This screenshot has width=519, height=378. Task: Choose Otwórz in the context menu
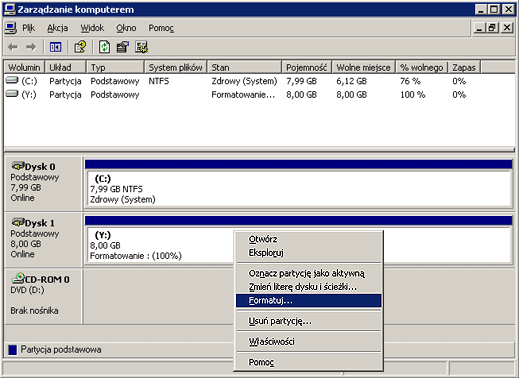pyautogui.click(x=309, y=239)
